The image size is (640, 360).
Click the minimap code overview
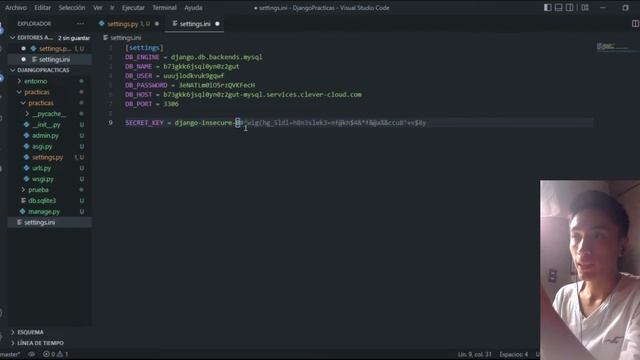click(616, 47)
